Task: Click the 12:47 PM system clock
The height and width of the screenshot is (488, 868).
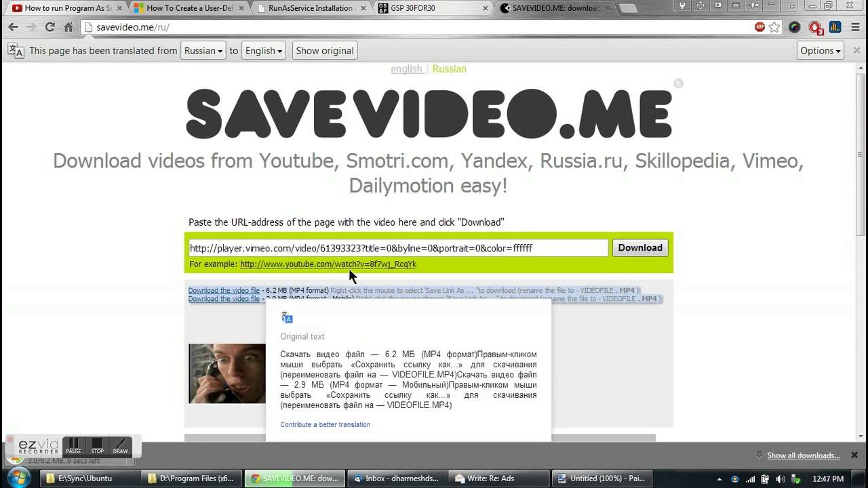Action: [828, 479]
